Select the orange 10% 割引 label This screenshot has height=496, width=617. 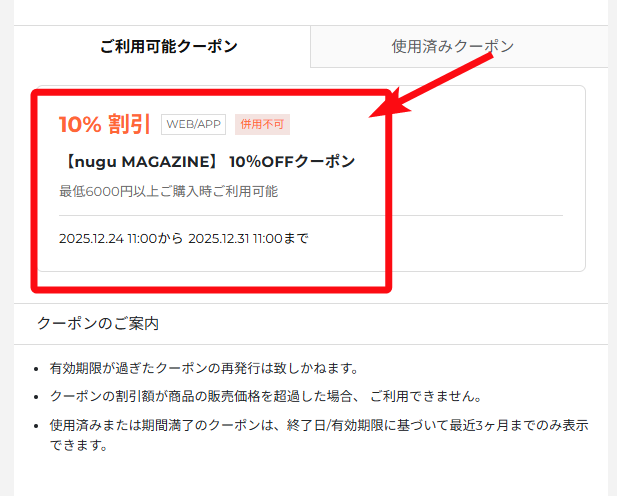[104, 124]
